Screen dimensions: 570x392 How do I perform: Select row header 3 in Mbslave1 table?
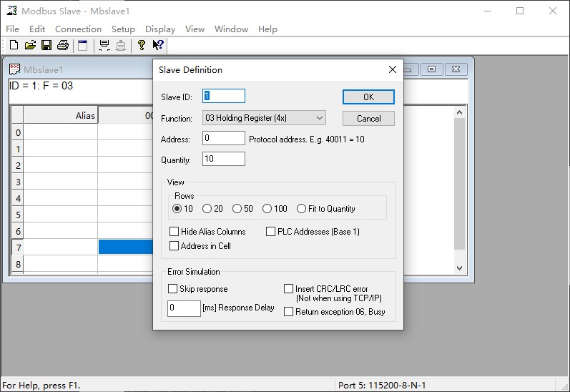(18, 182)
